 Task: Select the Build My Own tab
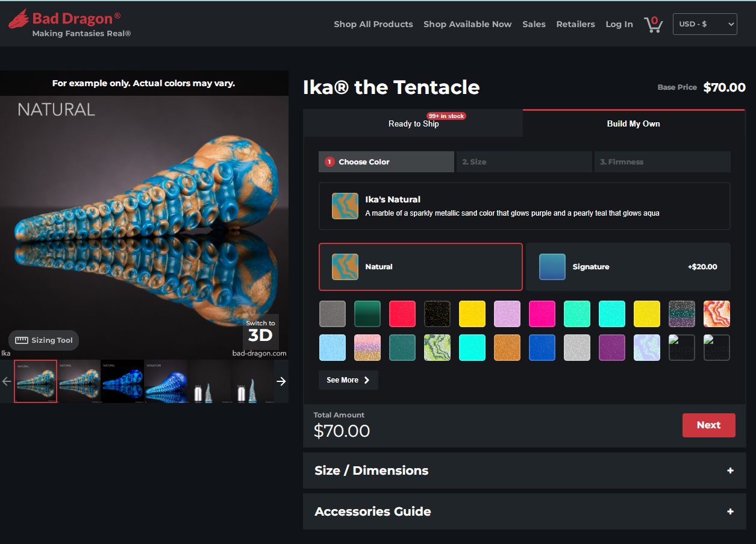pyautogui.click(x=634, y=123)
